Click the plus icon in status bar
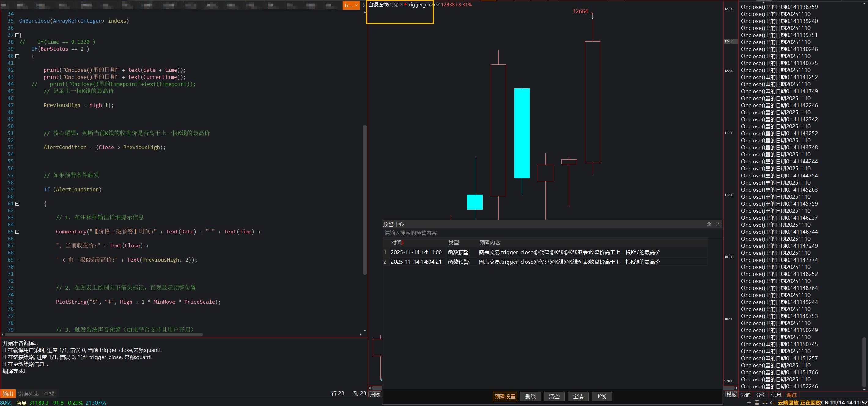 [749, 403]
